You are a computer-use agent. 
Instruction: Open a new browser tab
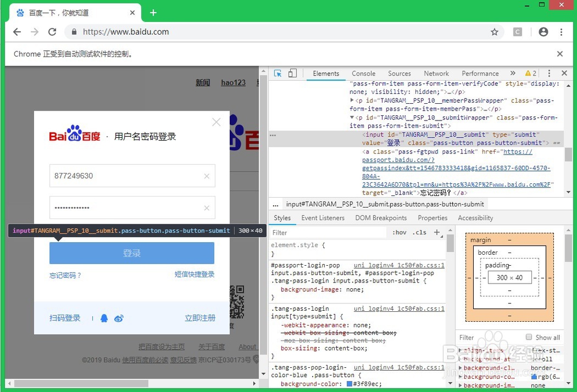click(x=153, y=13)
